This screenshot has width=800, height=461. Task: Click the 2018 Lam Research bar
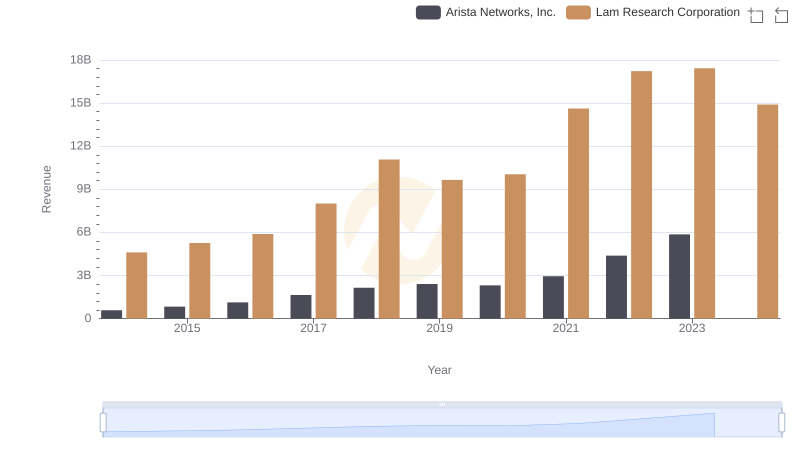[x=389, y=239]
